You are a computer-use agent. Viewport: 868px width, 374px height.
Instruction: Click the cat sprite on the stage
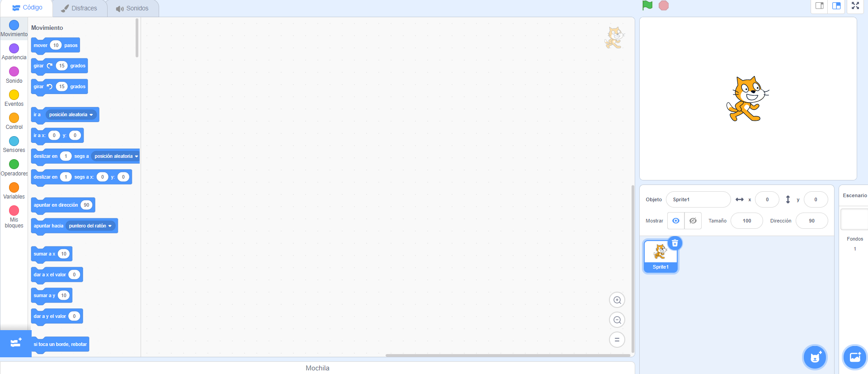[x=748, y=99]
